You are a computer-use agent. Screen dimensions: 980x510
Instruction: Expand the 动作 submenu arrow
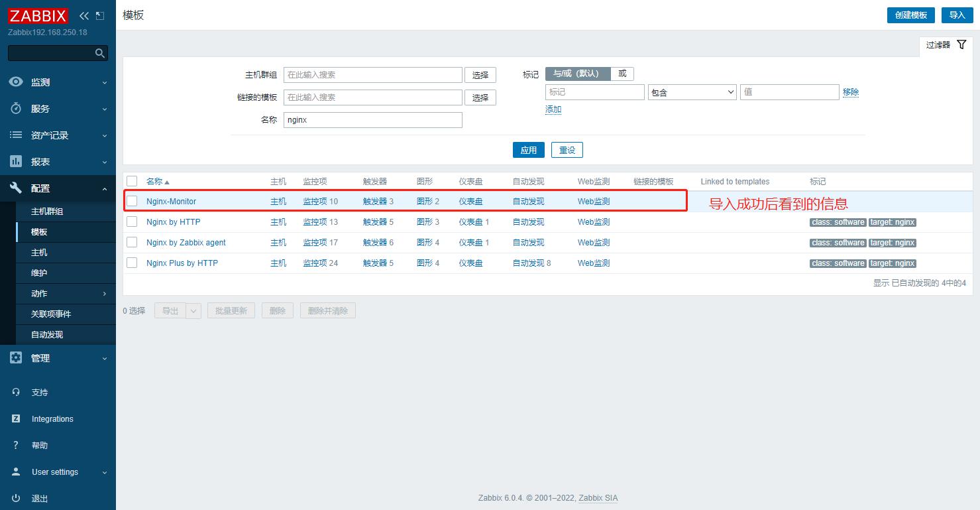point(105,294)
